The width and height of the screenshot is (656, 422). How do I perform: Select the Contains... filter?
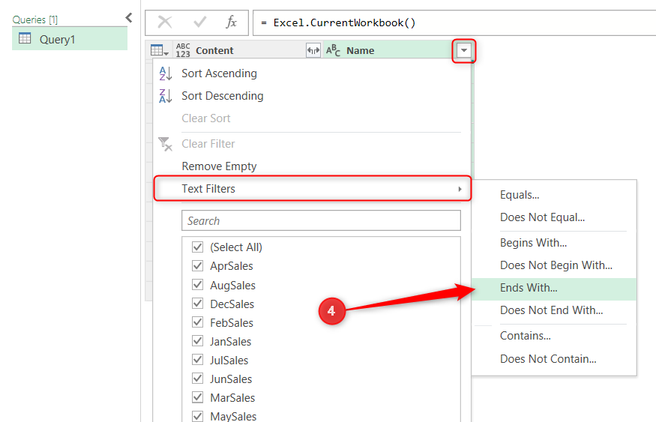pyautogui.click(x=525, y=336)
